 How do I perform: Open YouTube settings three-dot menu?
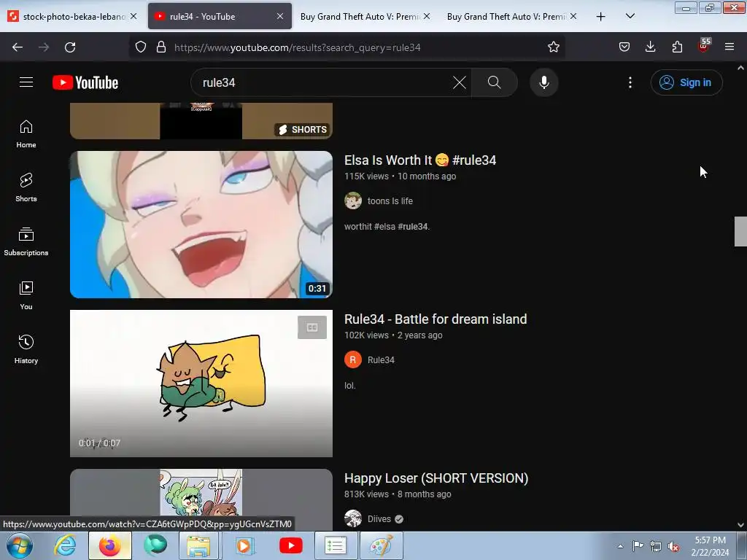(x=630, y=82)
